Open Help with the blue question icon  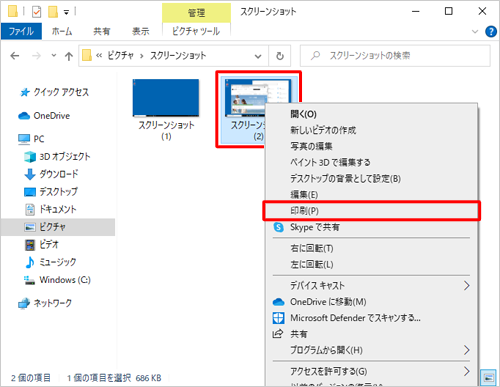[x=491, y=32]
